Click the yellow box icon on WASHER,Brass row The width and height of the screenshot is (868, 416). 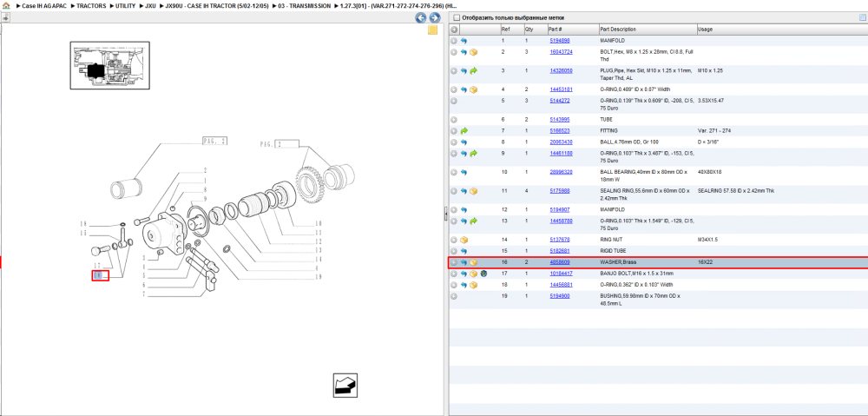tap(473, 262)
